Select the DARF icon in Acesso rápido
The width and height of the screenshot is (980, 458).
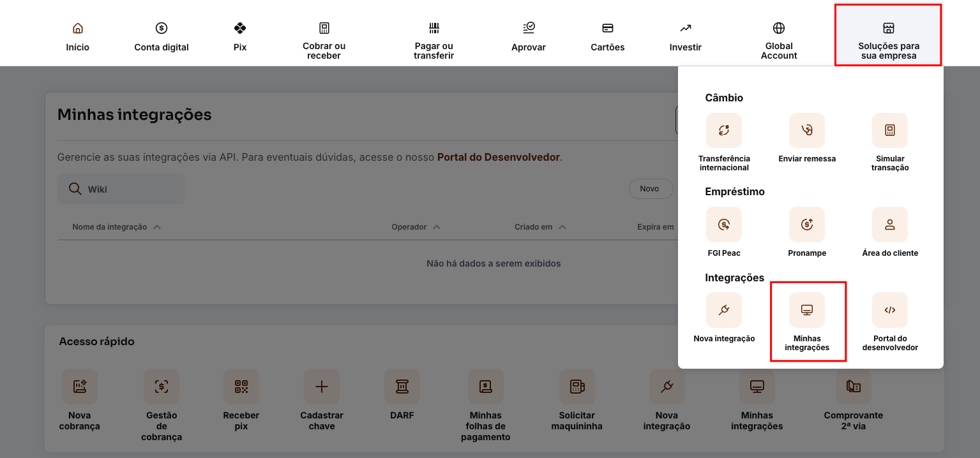[x=402, y=387]
